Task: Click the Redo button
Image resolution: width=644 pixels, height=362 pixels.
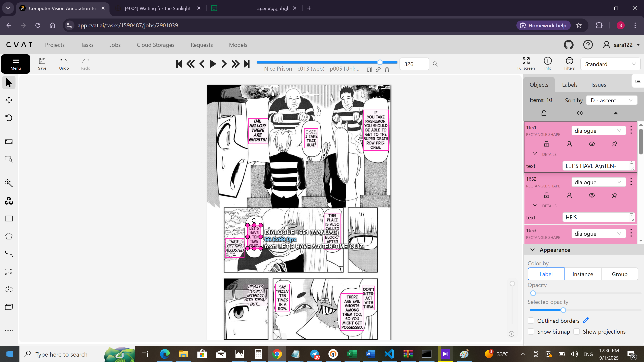Action: [x=86, y=64]
